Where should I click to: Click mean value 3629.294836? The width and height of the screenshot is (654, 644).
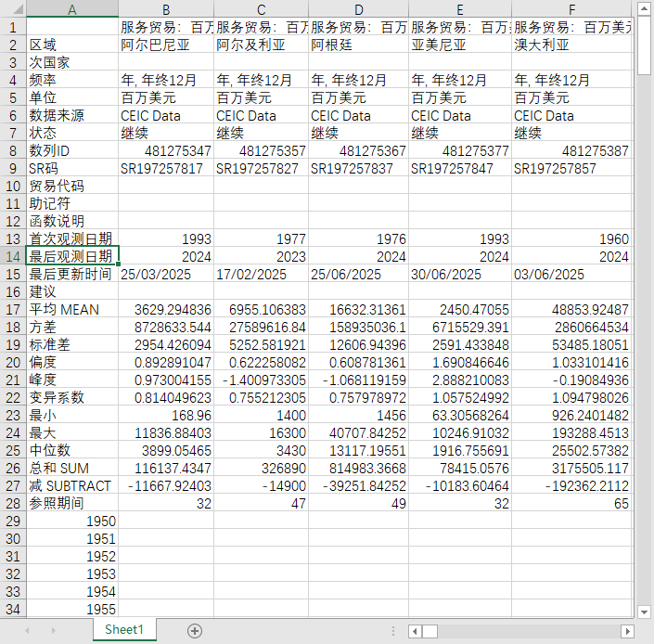tap(166, 309)
